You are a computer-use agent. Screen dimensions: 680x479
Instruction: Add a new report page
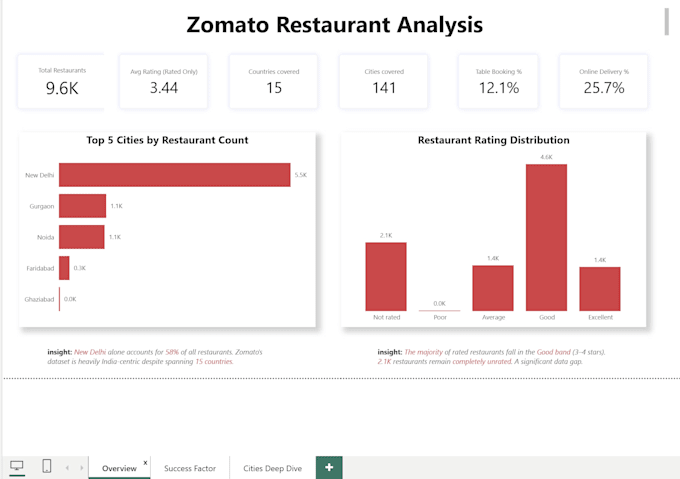pyautogui.click(x=329, y=467)
